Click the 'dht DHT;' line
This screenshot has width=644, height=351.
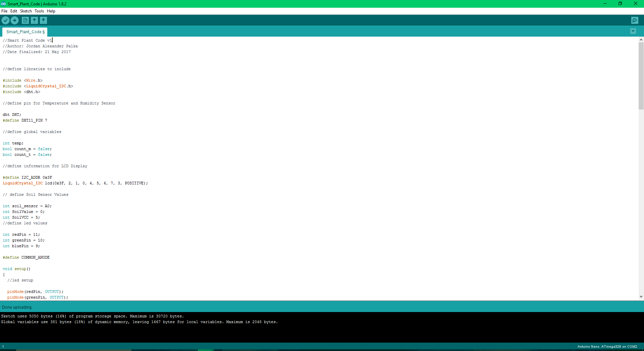click(12, 115)
